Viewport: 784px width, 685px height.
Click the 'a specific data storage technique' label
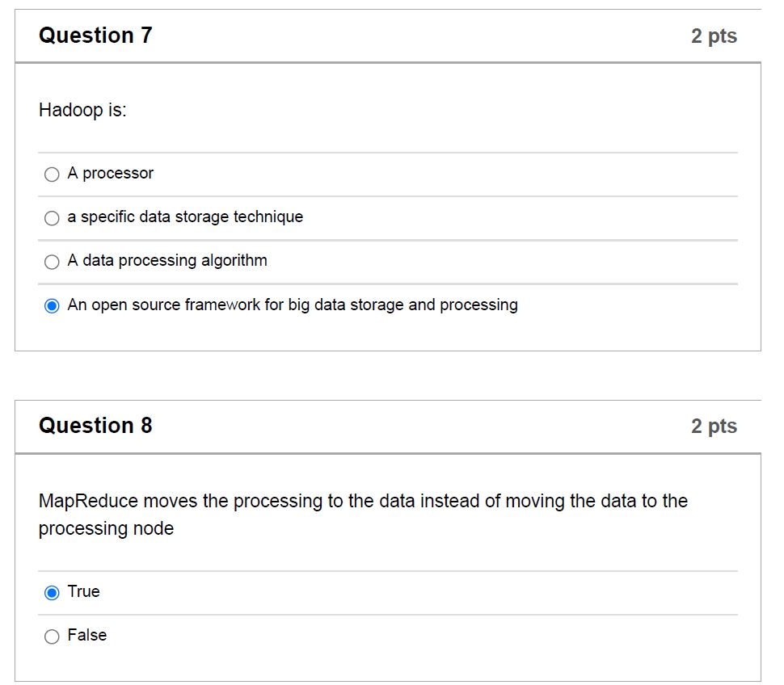click(x=186, y=216)
